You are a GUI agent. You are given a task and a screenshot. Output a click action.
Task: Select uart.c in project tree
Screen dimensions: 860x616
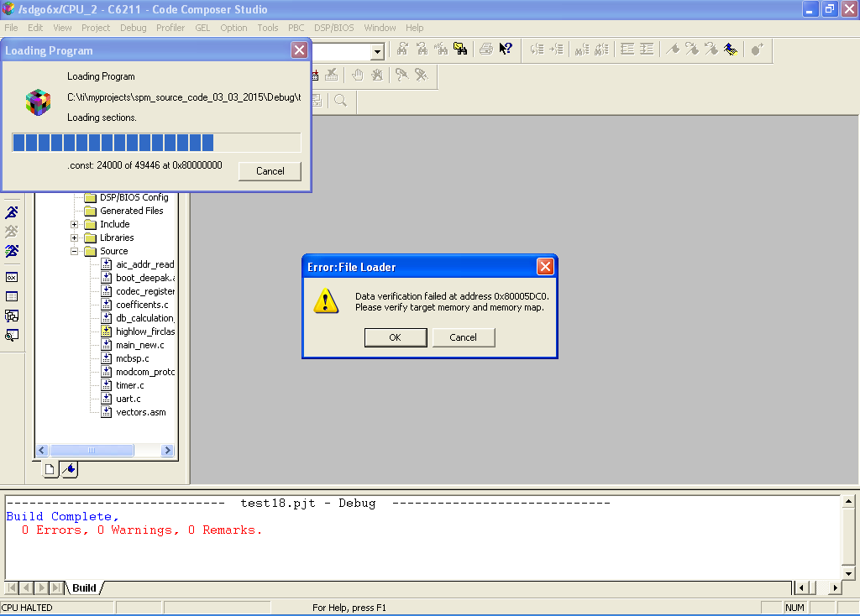pyautogui.click(x=128, y=399)
